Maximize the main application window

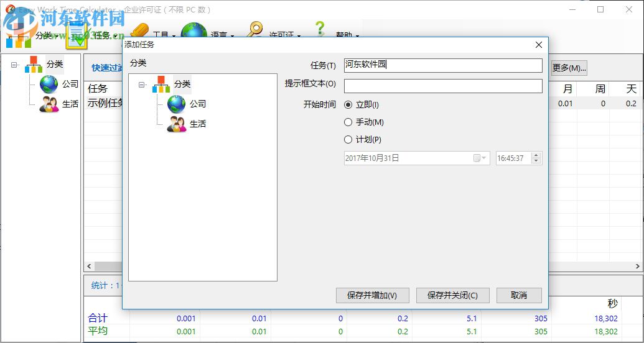click(600, 9)
